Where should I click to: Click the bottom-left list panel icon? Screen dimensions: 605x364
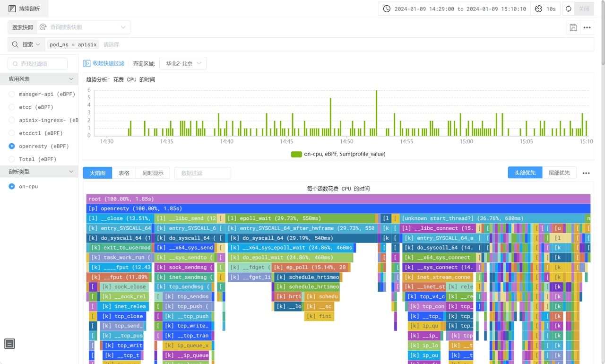9,344
